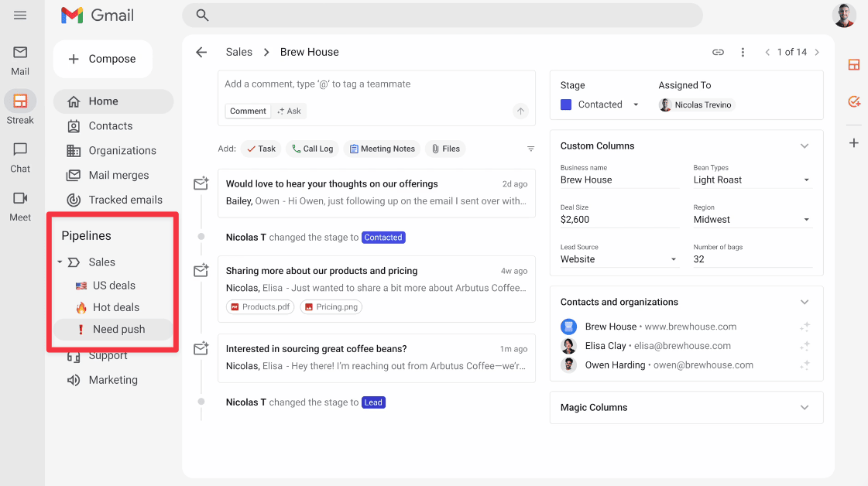Open the Streak task add-on icon

(853, 101)
